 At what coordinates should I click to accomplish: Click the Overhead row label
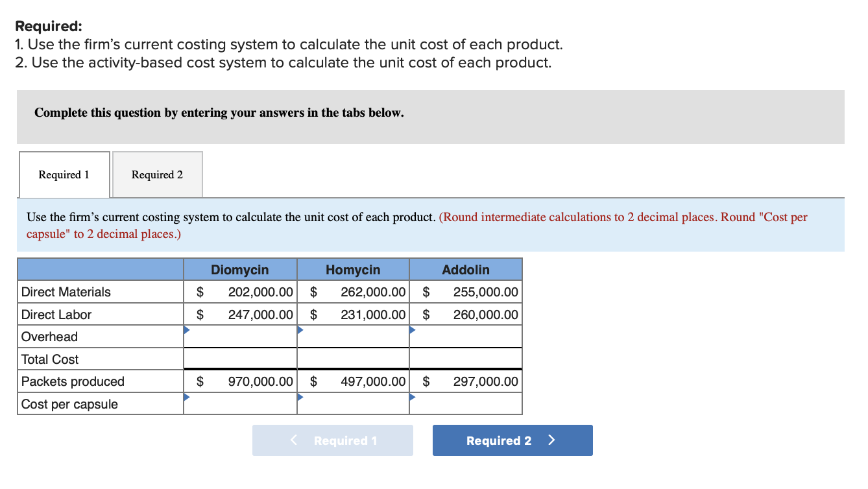[49, 337]
